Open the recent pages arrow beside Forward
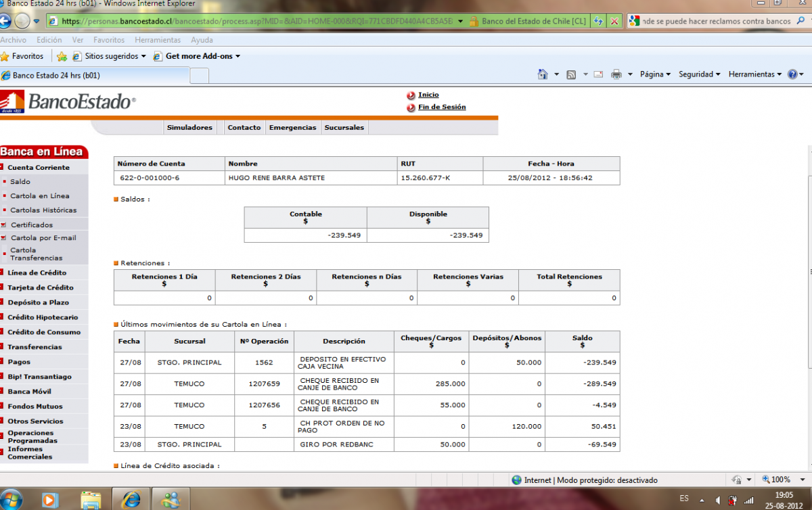 [x=37, y=21]
